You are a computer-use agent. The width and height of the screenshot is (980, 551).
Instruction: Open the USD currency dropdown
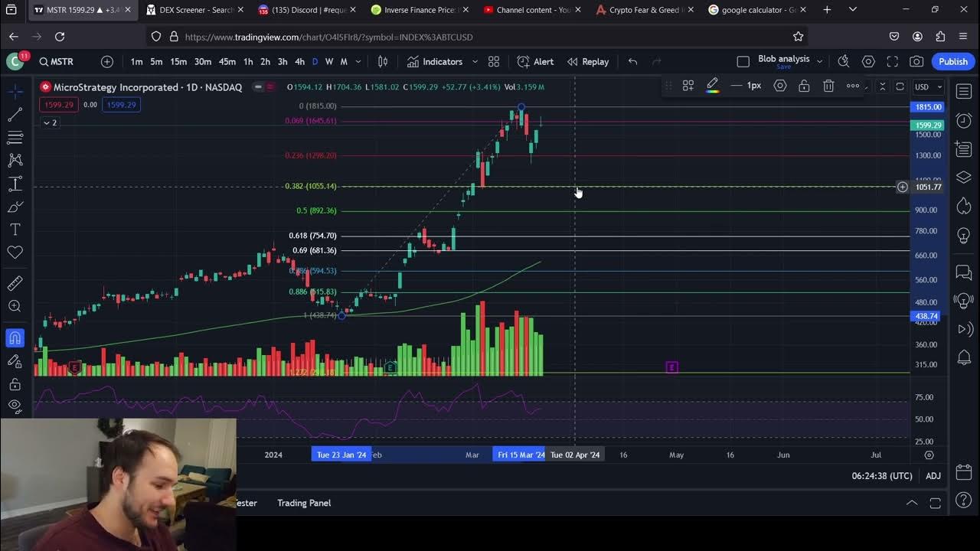[x=929, y=86]
